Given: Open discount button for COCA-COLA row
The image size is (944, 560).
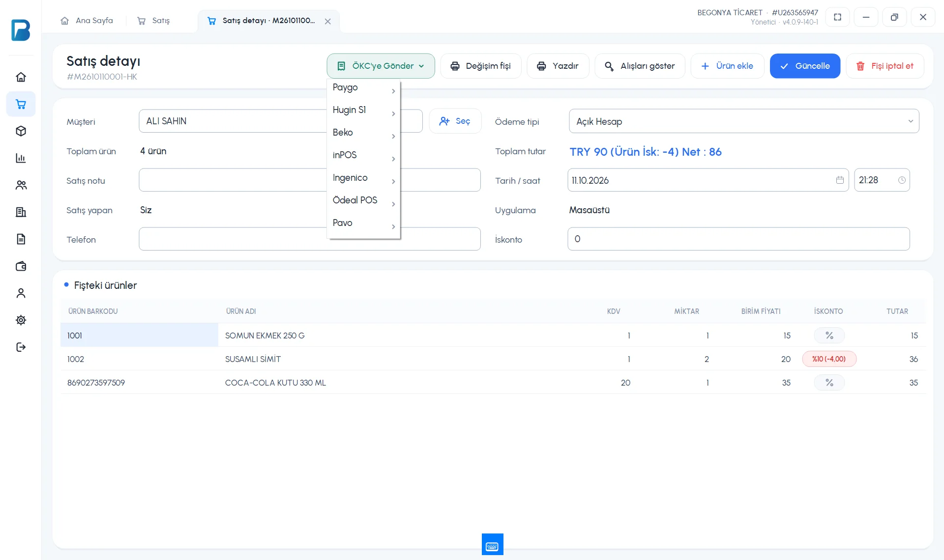Looking at the screenshot, I should 829,383.
